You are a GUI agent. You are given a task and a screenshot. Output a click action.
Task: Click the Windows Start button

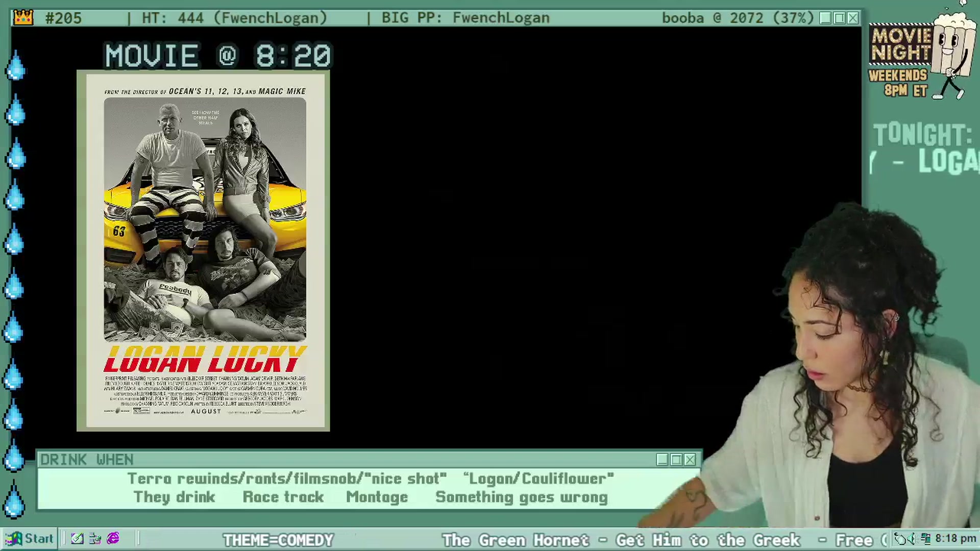click(x=30, y=539)
